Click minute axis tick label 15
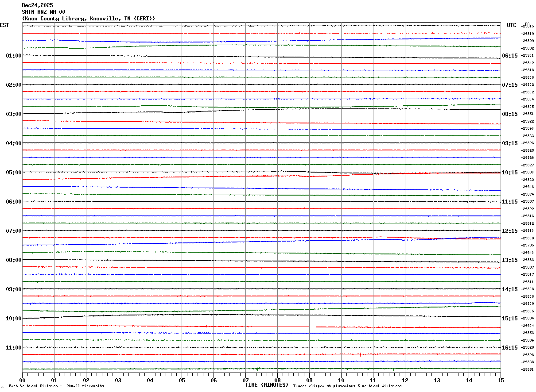The image size is (536, 392). 501,380
